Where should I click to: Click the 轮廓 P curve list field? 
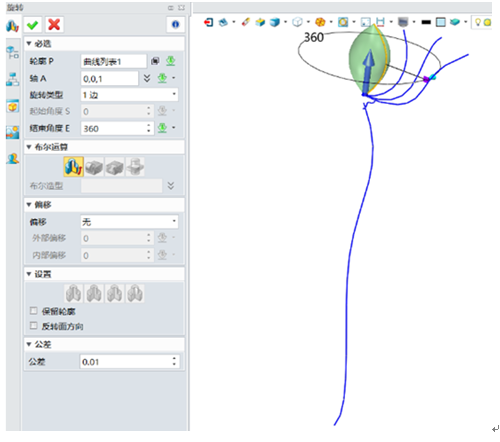pyautogui.click(x=113, y=61)
